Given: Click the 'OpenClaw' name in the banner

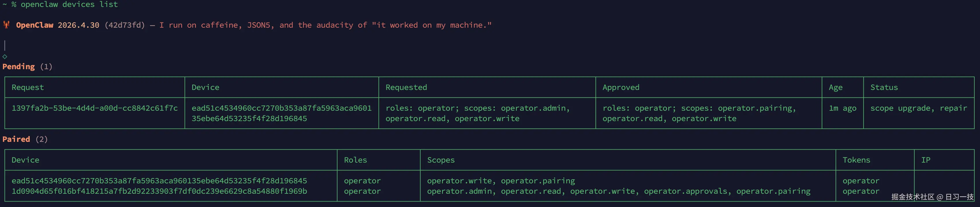Looking at the screenshot, I should (35, 25).
